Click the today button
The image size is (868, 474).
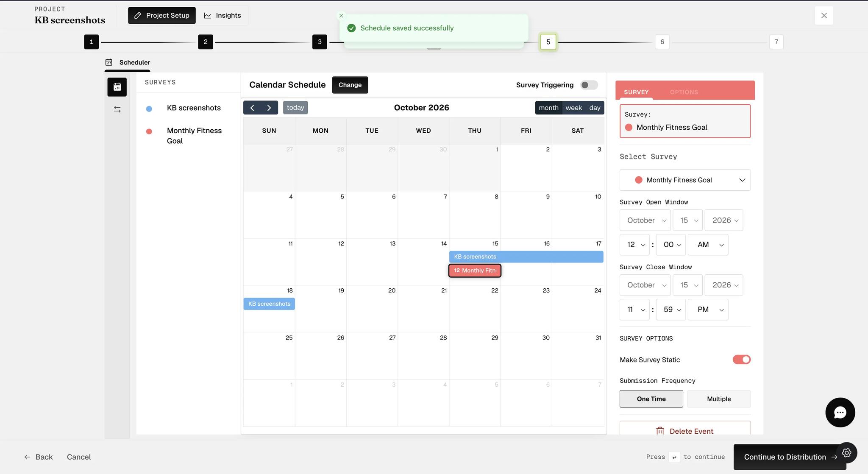[x=295, y=108]
